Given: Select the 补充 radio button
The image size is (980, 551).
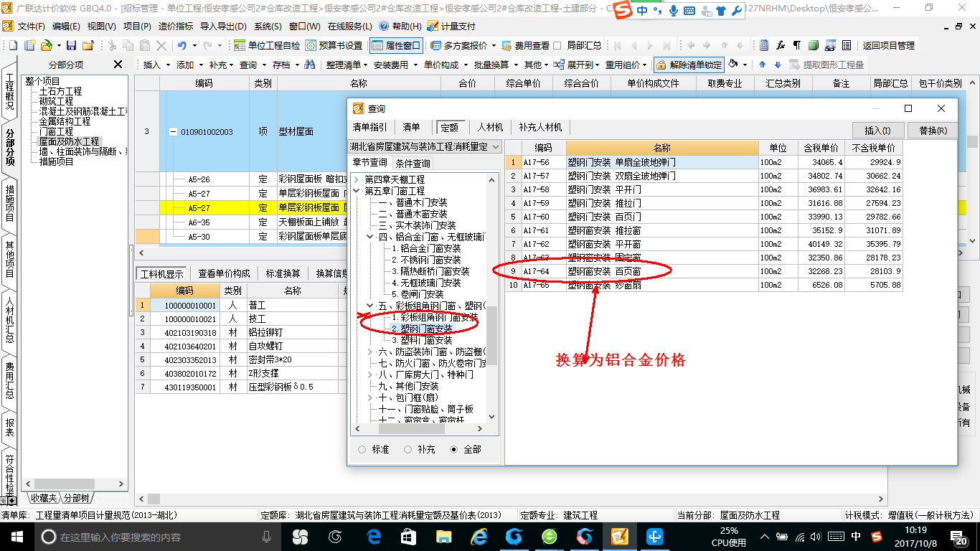Looking at the screenshot, I should click(x=407, y=449).
